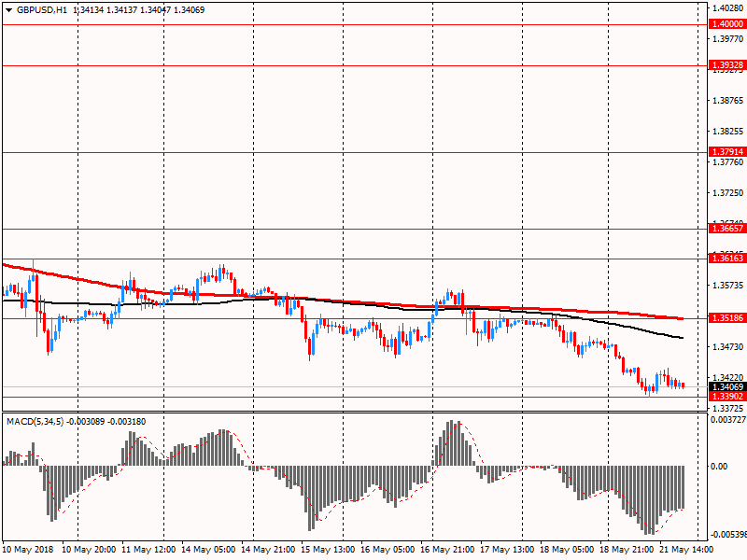
Task: Click the 14 May 05:00 time label
Action: click(x=208, y=550)
